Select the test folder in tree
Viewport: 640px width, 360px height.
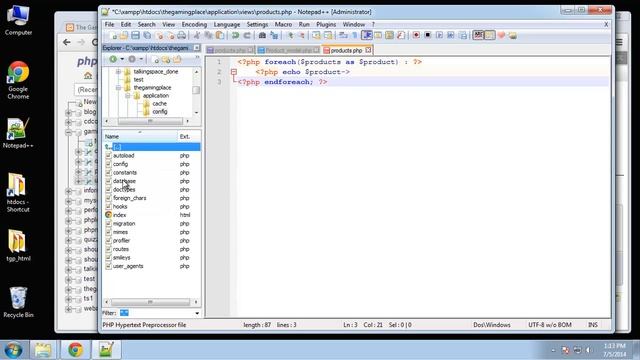pyautogui.click(x=138, y=80)
